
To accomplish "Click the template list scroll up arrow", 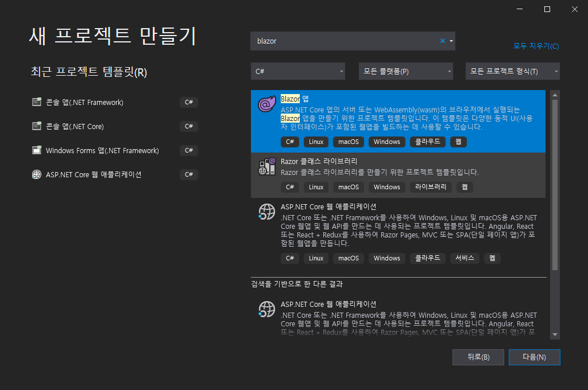I will coord(555,95).
